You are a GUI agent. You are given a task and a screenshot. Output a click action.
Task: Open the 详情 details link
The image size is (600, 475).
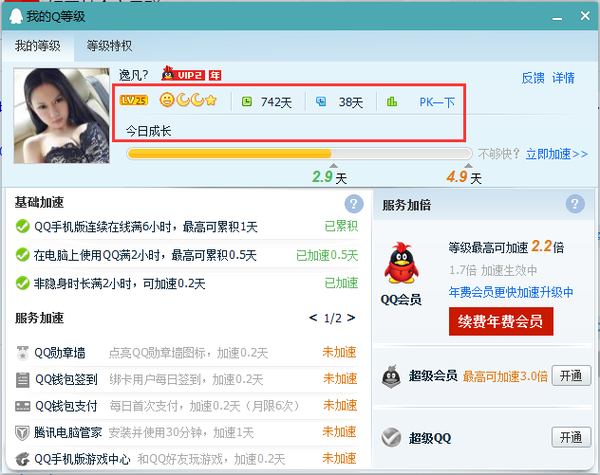(x=563, y=78)
